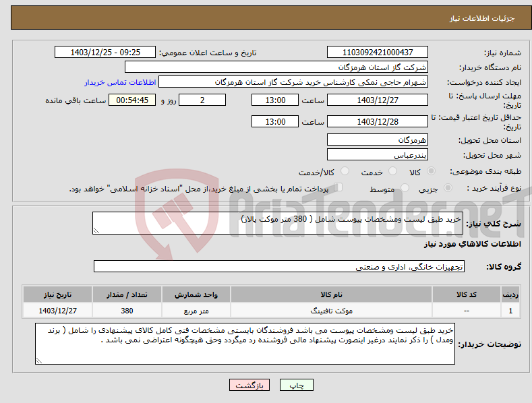Click the need number field 1103092421000437
This screenshot has width=532, height=403.
378,53
